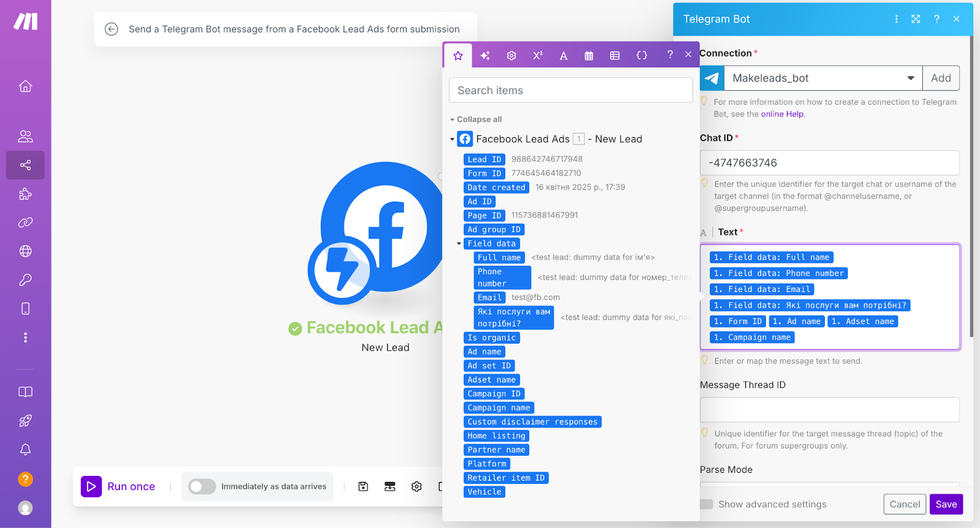Go back with the arrow icon
Viewport: 980px width, 528px height.
[x=111, y=29]
